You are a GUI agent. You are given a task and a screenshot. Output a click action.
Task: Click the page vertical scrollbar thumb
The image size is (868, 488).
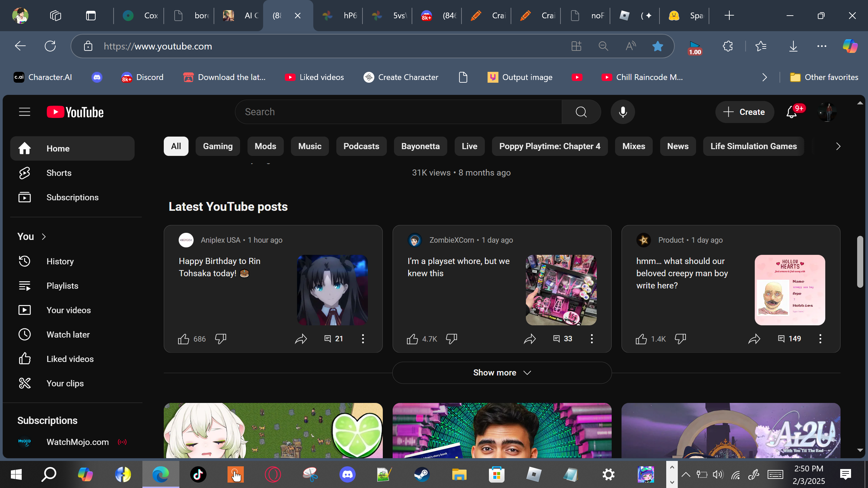pos(860,262)
